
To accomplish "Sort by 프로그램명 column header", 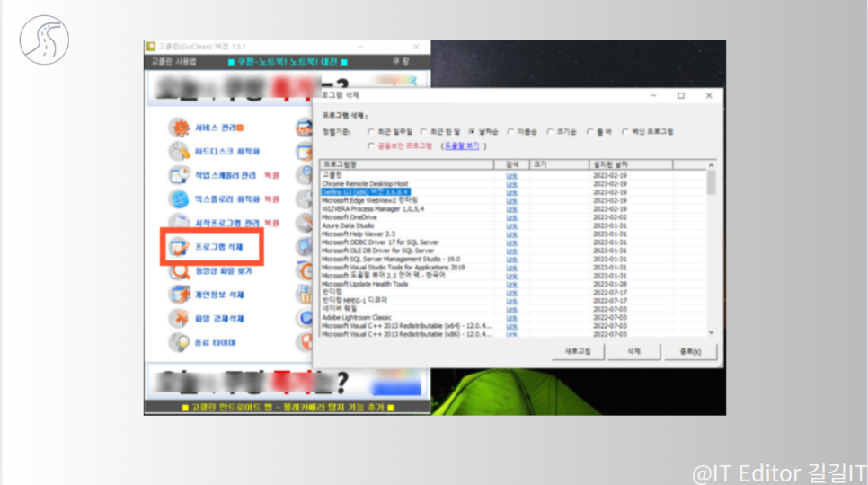I will point(407,164).
